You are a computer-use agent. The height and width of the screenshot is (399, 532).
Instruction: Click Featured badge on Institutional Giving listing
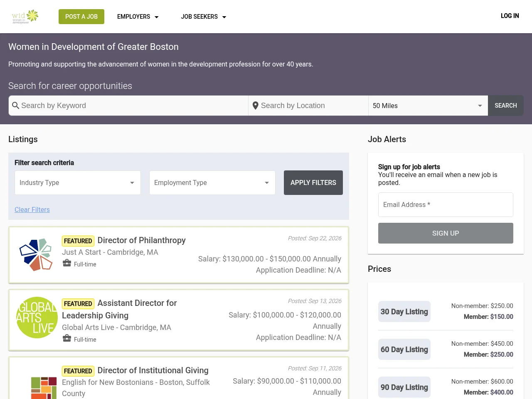coord(78,371)
